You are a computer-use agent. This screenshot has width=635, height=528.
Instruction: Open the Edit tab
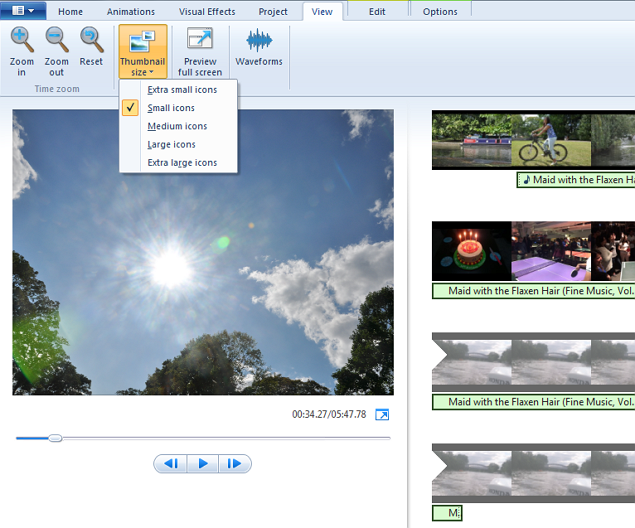pyautogui.click(x=377, y=12)
